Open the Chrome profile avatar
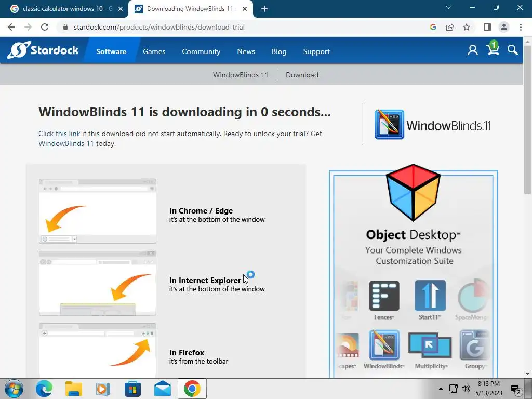Screen dimensions: 532x399 tap(504, 27)
